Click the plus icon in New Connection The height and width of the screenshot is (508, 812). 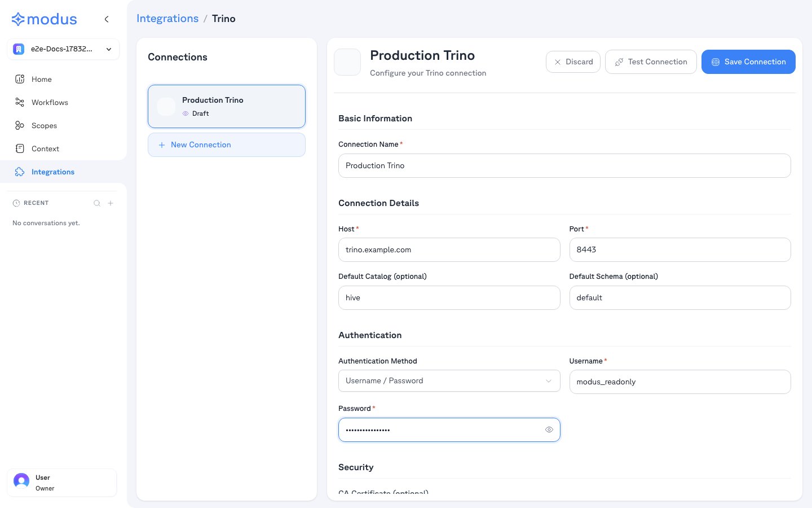pos(162,145)
